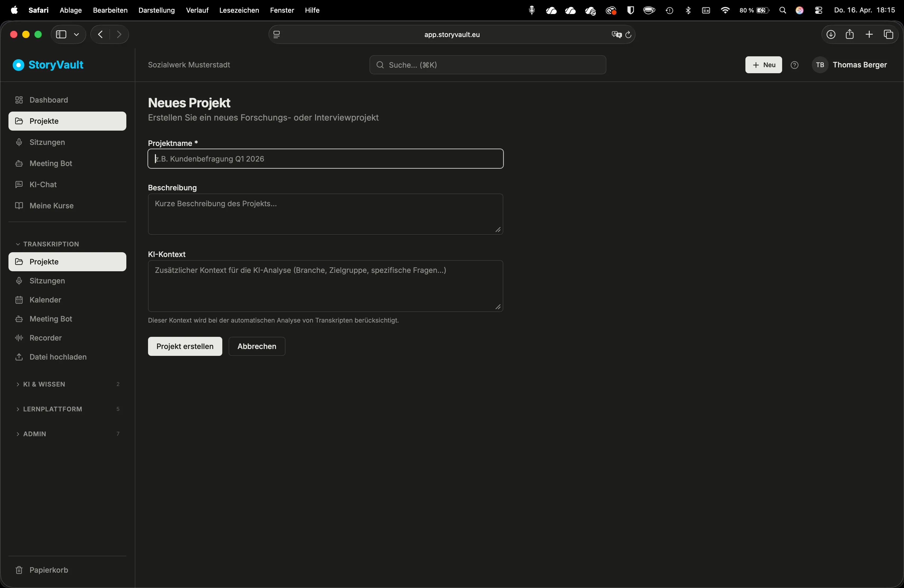Open the Hilfe menu
The height and width of the screenshot is (588, 904).
click(312, 10)
